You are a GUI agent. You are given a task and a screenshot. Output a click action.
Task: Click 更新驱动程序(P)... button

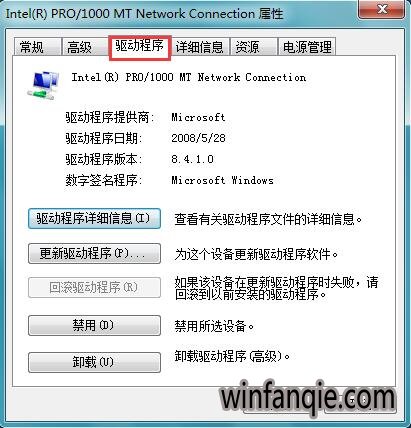94,254
